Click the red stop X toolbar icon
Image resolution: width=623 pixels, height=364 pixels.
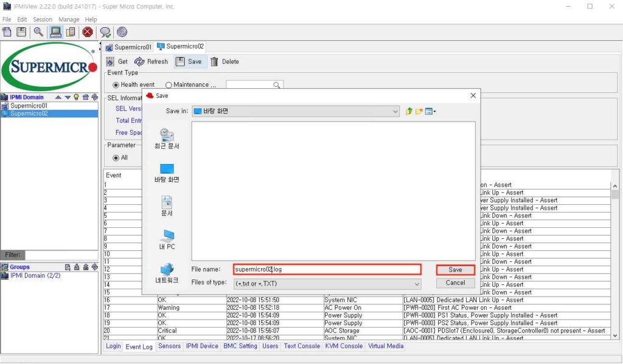(x=88, y=32)
